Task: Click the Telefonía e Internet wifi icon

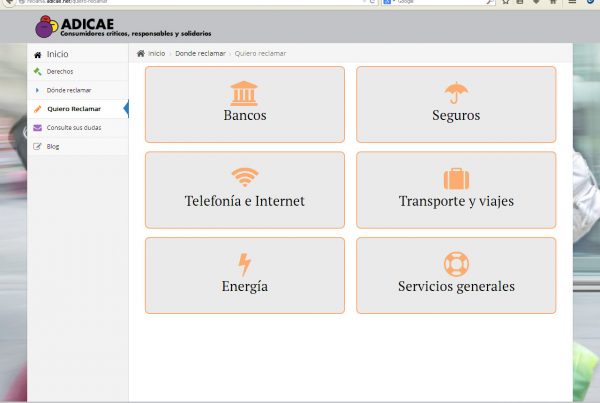Action: pyautogui.click(x=244, y=178)
